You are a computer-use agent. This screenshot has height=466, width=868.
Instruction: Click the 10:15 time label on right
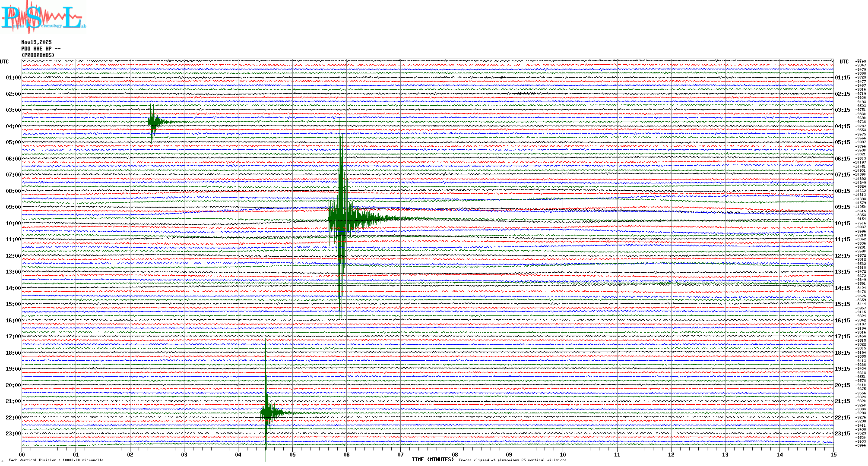842,224
